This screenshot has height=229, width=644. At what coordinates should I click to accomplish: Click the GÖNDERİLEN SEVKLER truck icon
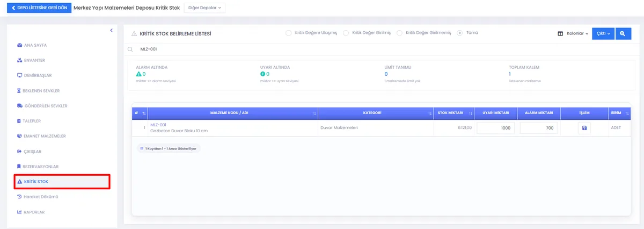coord(20,106)
